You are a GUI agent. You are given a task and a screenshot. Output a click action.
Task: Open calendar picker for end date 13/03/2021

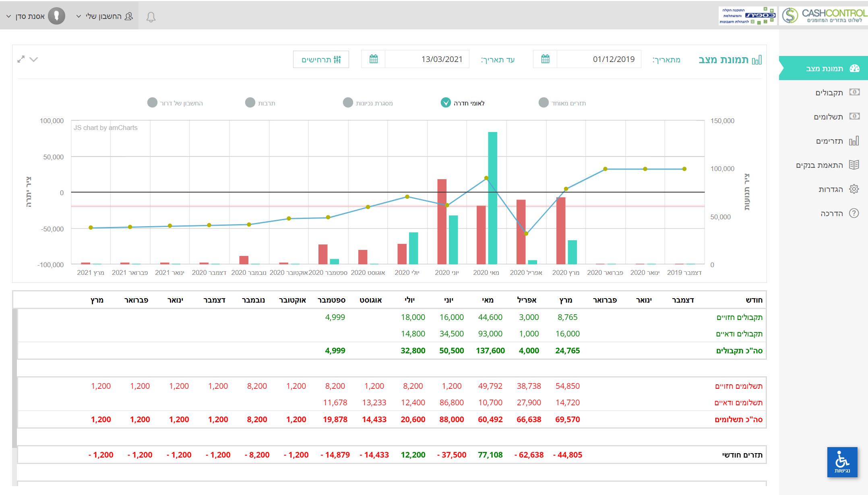(373, 59)
